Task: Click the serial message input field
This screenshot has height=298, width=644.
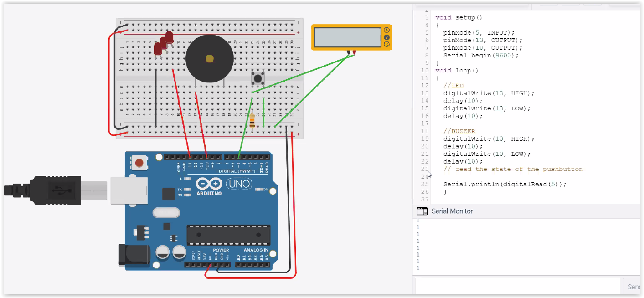Action: [x=517, y=286]
